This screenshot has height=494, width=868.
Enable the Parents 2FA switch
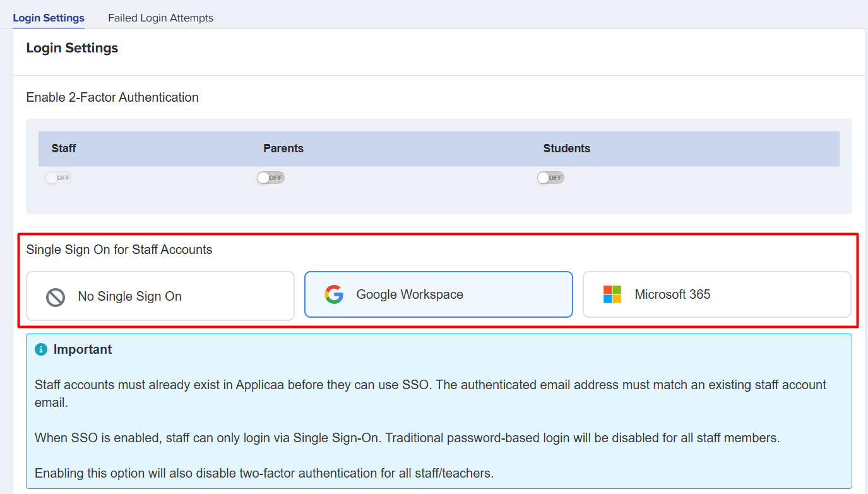270,178
